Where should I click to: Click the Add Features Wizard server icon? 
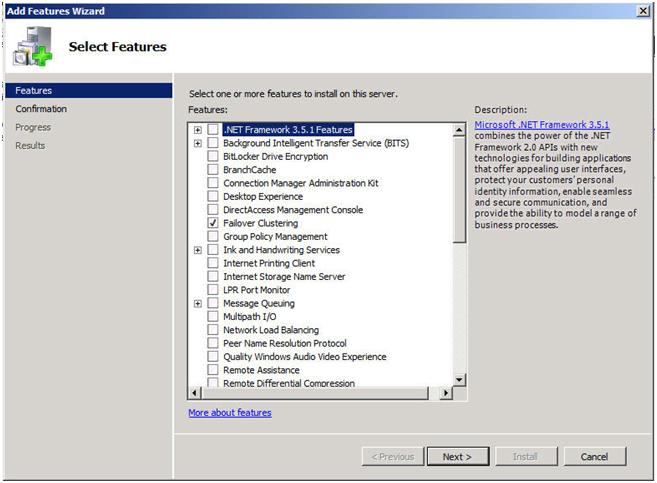click(33, 48)
